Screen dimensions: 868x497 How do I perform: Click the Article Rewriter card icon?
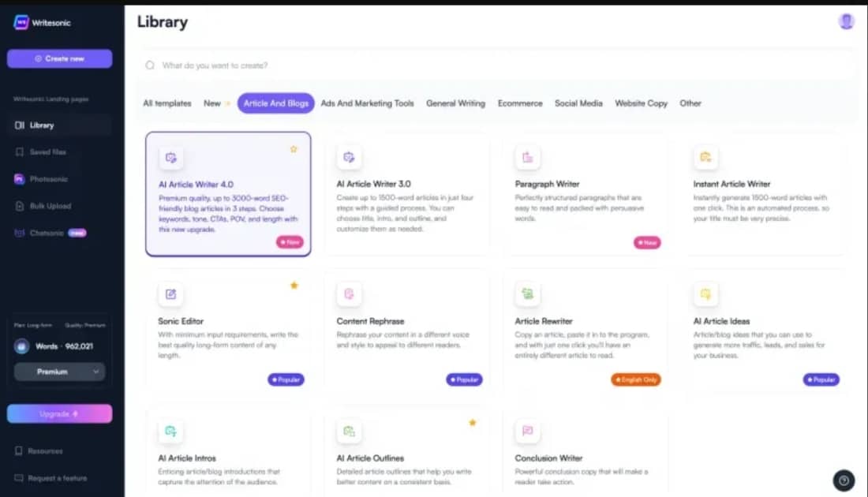tap(528, 294)
